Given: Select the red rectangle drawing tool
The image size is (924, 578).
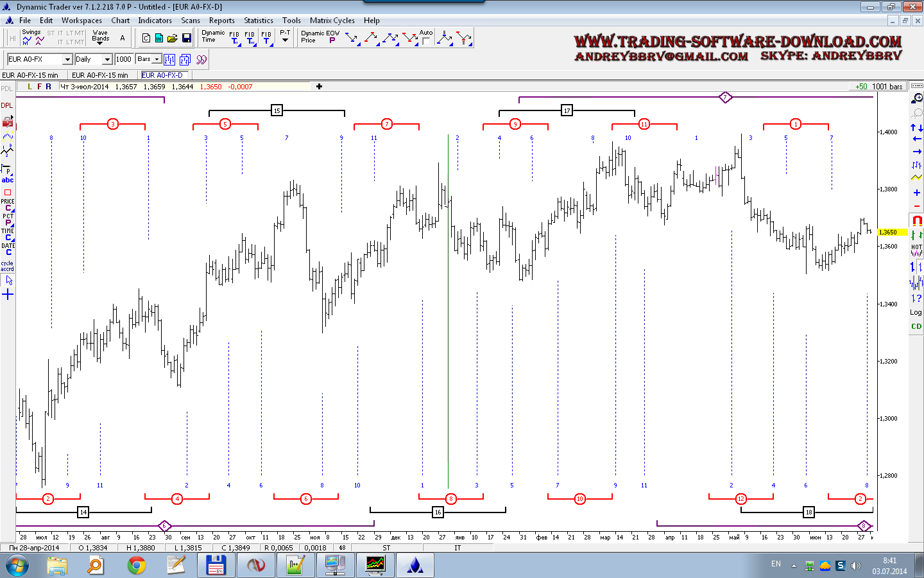Looking at the screenshot, I should pos(8,192).
